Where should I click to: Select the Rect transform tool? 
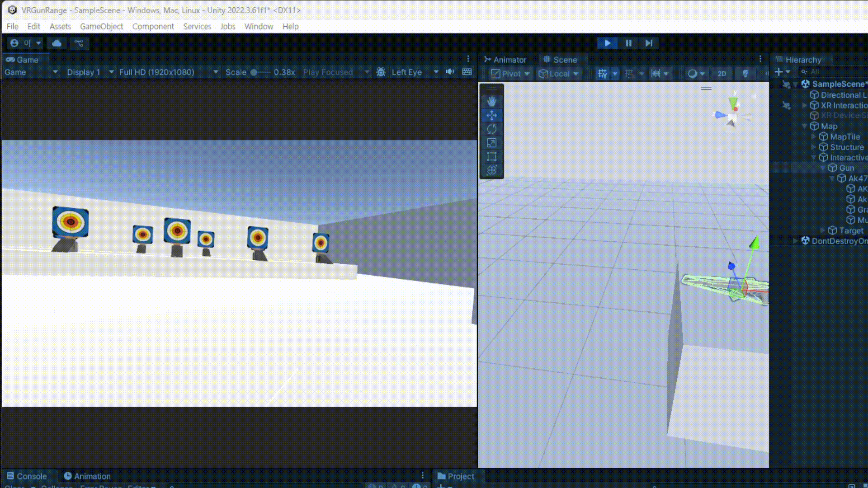point(491,157)
